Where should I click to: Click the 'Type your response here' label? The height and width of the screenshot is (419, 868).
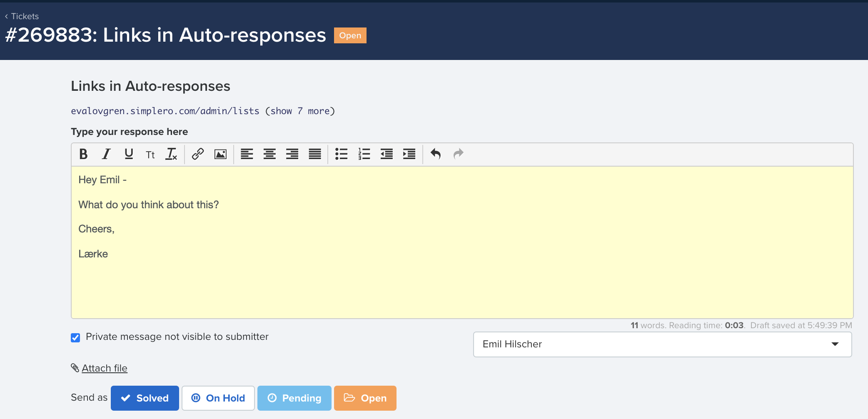click(x=129, y=132)
